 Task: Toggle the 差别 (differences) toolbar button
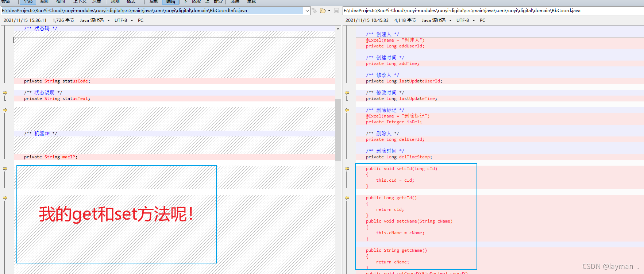(44, 1)
